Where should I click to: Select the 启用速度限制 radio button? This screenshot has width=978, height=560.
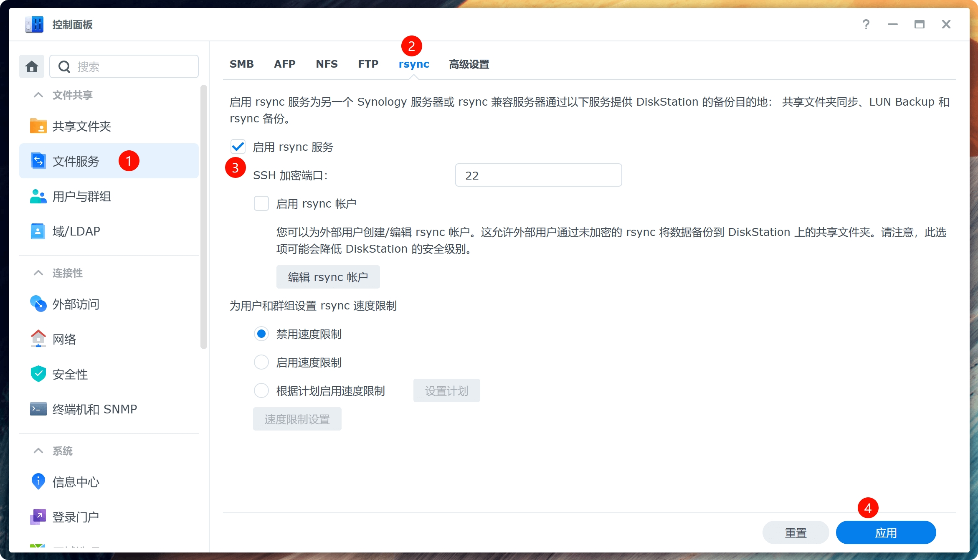261,362
